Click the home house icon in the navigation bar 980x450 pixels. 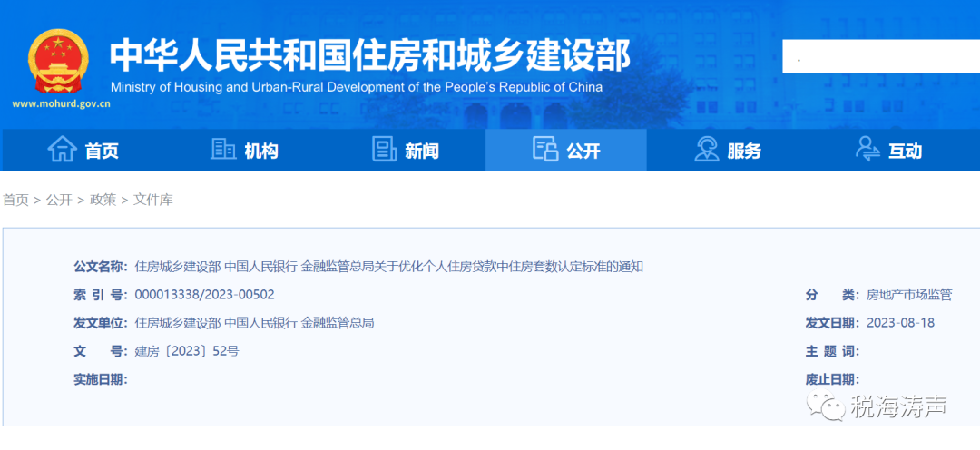63,150
